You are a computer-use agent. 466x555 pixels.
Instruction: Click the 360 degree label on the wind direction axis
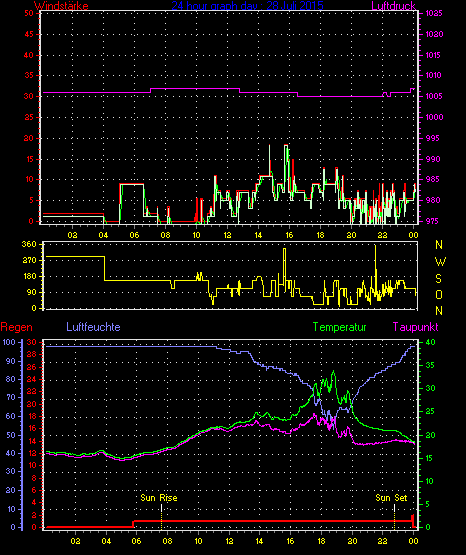pos(29,245)
